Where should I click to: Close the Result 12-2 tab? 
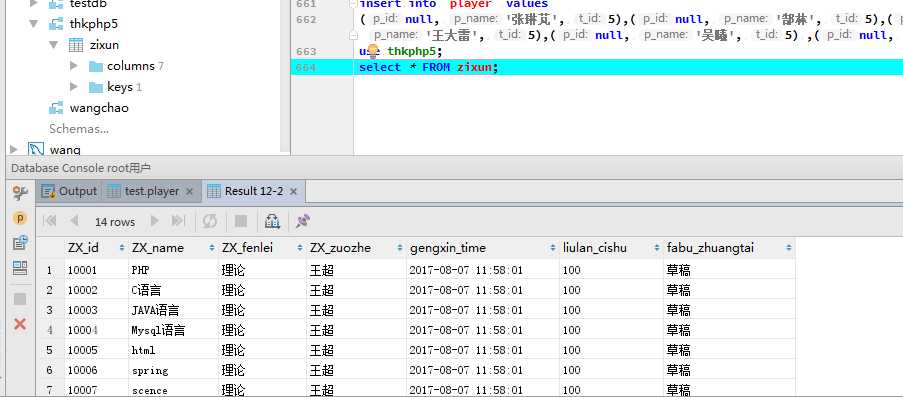coord(293,191)
